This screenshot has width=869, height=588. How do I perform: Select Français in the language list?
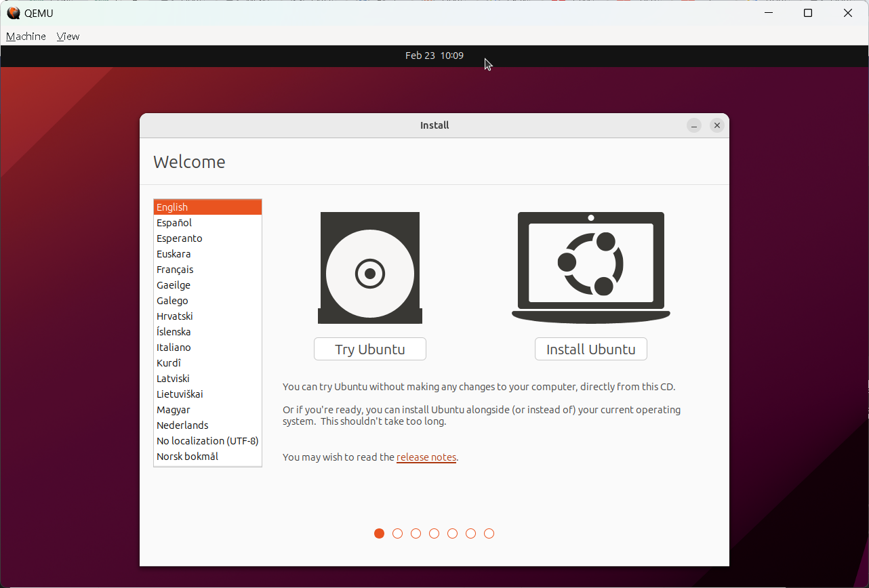207,270
